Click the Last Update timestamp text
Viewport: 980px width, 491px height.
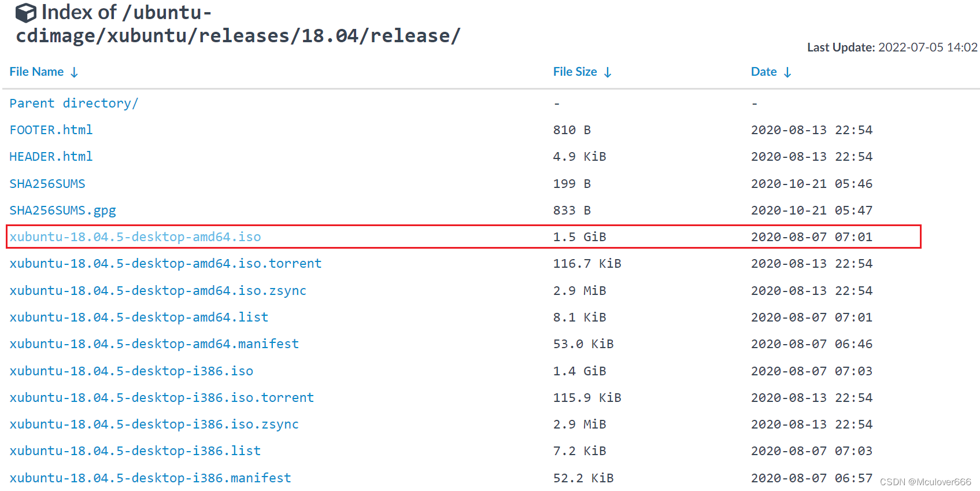[892, 47]
